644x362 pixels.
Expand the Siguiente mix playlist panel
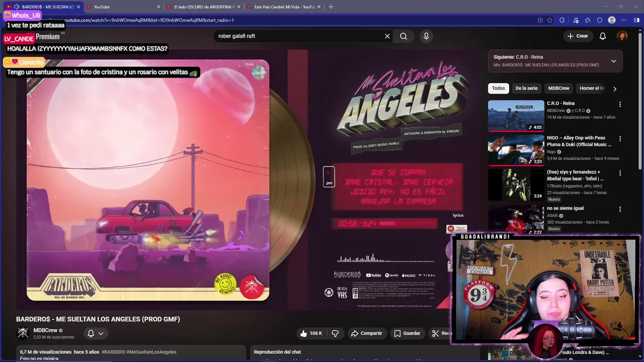click(x=613, y=61)
